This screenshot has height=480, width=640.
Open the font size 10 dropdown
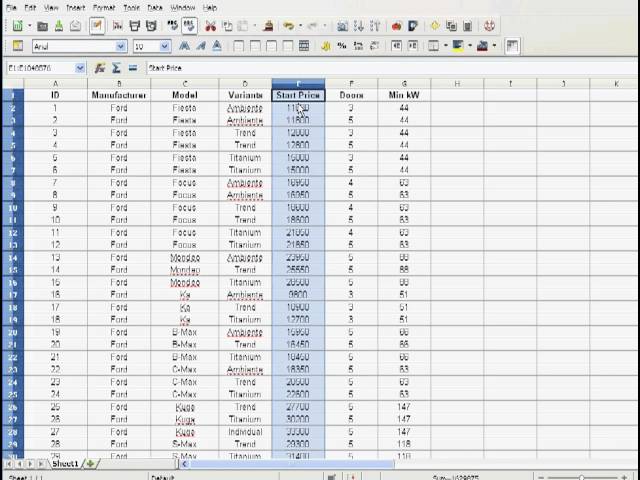point(165,46)
